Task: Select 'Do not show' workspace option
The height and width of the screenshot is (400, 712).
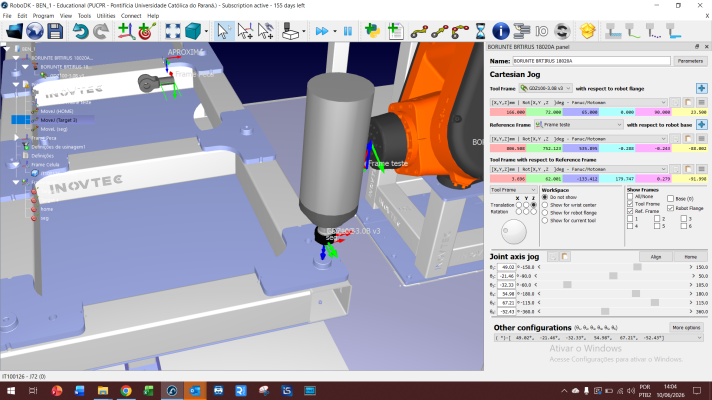Action: point(545,198)
